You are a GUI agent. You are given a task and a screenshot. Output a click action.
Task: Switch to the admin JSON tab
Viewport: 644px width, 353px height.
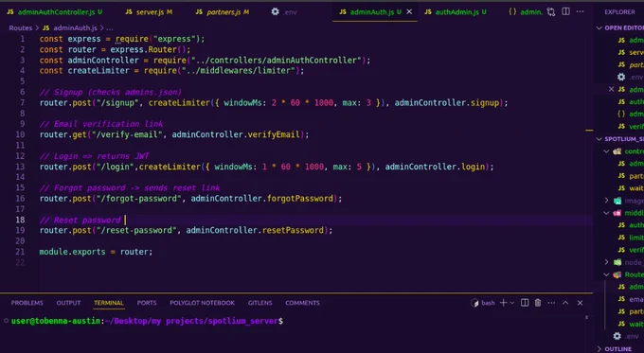526,12
